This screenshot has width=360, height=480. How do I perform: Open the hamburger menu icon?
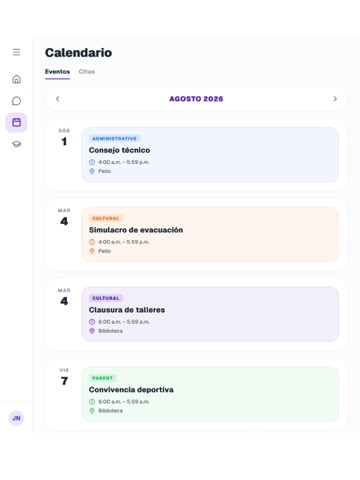tap(16, 52)
